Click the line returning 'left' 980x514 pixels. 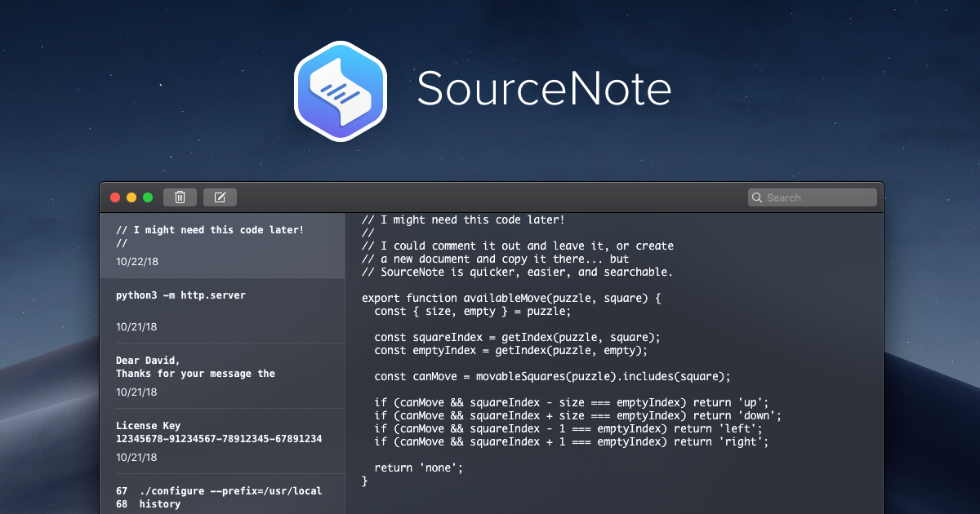click(x=568, y=428)
